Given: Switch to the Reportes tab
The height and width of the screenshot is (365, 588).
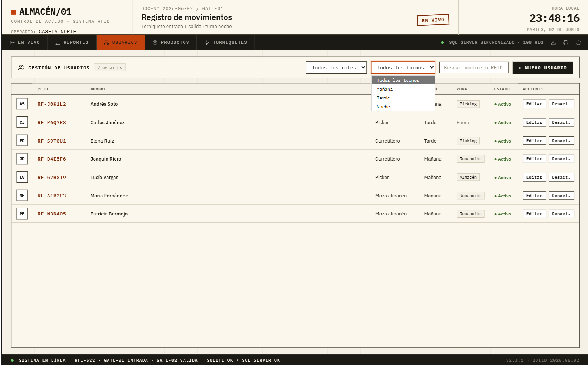Looking at the screenshot, I should [x=72, y=42].
